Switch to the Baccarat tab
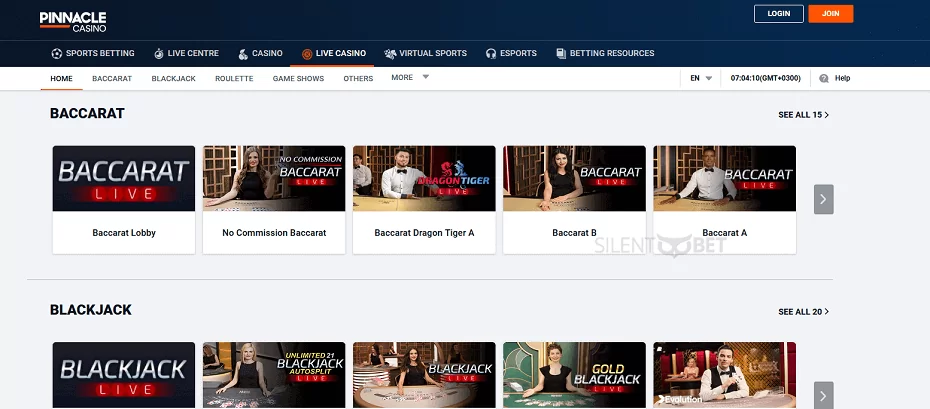Screen dimensions: 930x409 click(112, 78)
